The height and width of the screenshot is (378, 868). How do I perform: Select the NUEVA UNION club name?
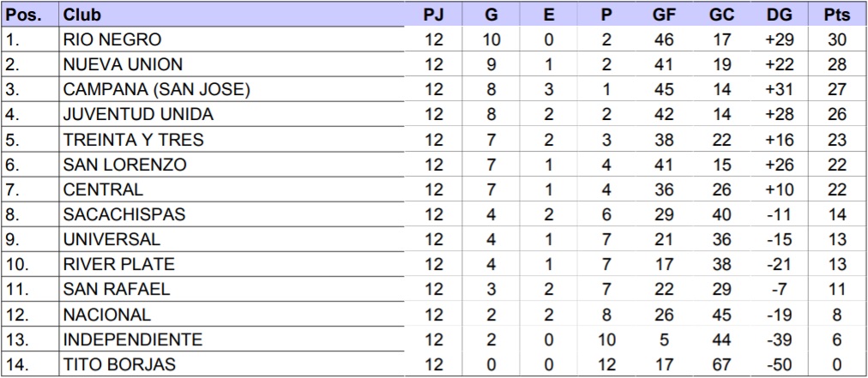(123, 65)
